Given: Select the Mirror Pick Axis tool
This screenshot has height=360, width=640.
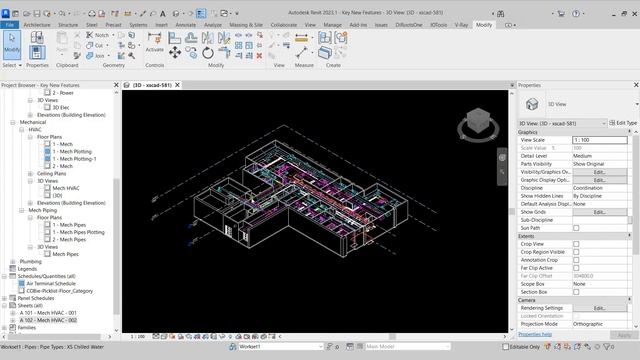Looking at the screenshot, I should (x=207, y=38).
